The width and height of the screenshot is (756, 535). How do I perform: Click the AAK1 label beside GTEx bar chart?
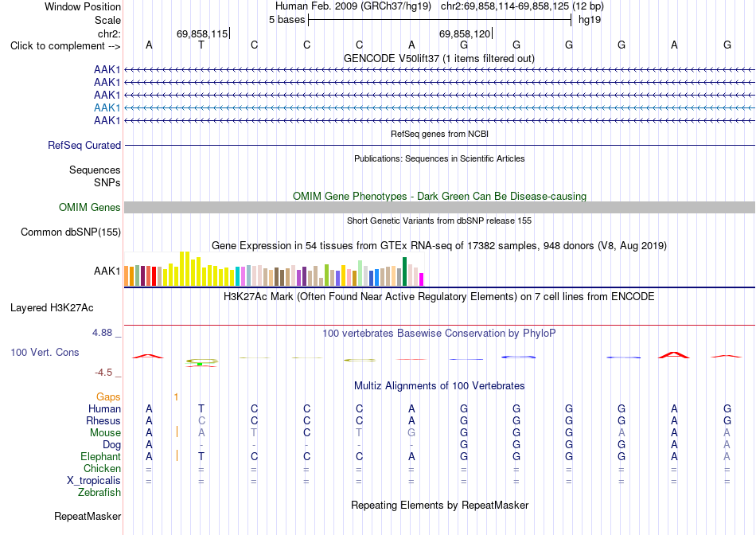pyautogui.click(x=107, y=271)
